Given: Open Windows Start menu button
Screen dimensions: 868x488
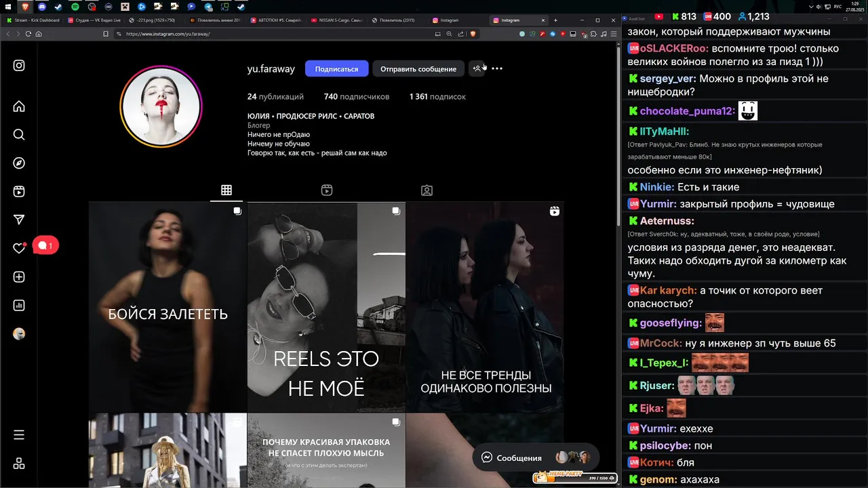Looking at the screenshot, I should coord(9,6).
